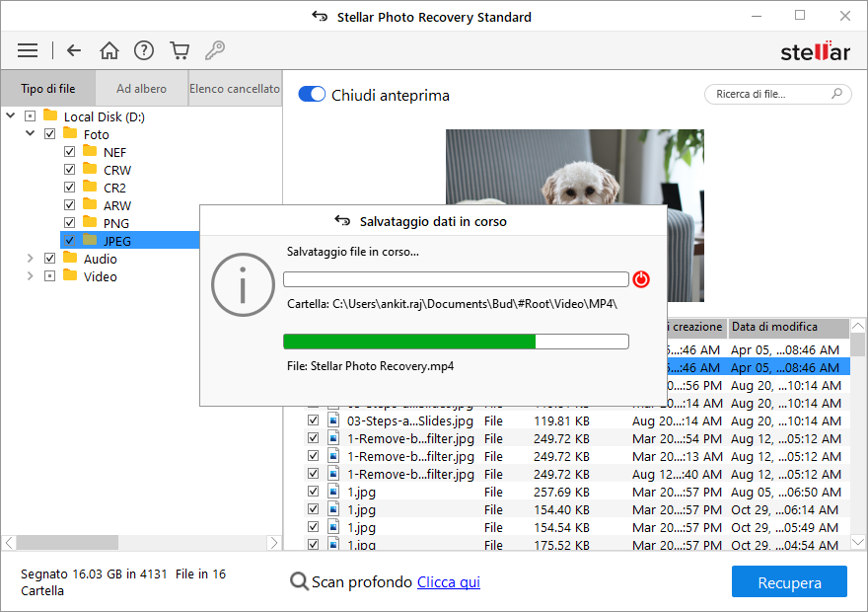Switch to the Ad albero tab
The height and width of the screenshot is (612, 868).
[141, 88]
